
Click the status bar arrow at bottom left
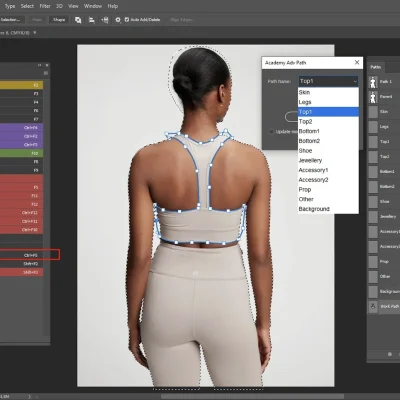(29, 397)
